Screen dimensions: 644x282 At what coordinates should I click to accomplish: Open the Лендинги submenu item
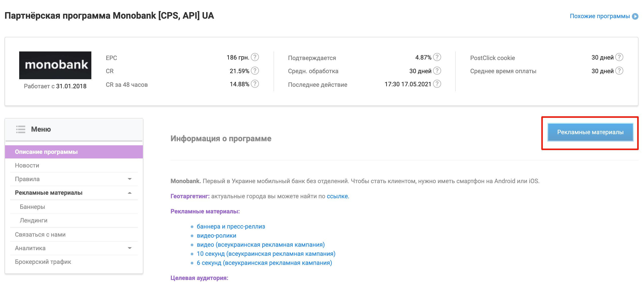point(74,220)
